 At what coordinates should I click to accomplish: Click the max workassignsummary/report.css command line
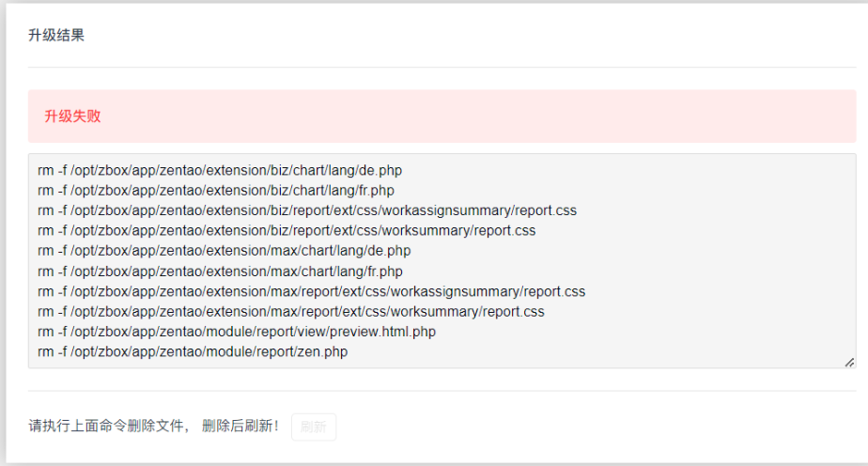click(312, 291)
